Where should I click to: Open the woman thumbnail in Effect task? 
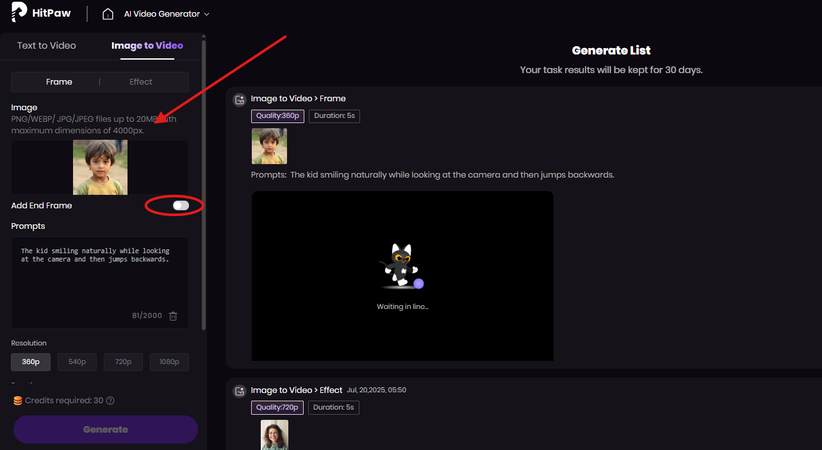point(274,435)
